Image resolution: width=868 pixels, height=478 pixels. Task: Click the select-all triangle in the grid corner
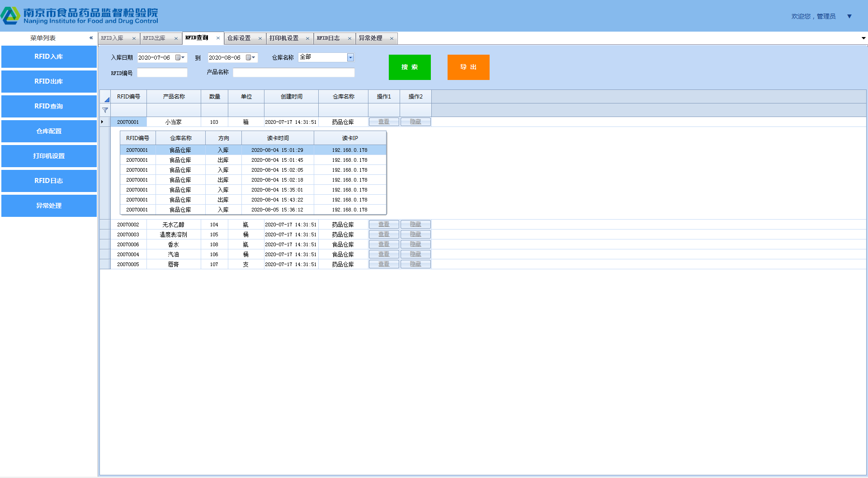(107, 99)
